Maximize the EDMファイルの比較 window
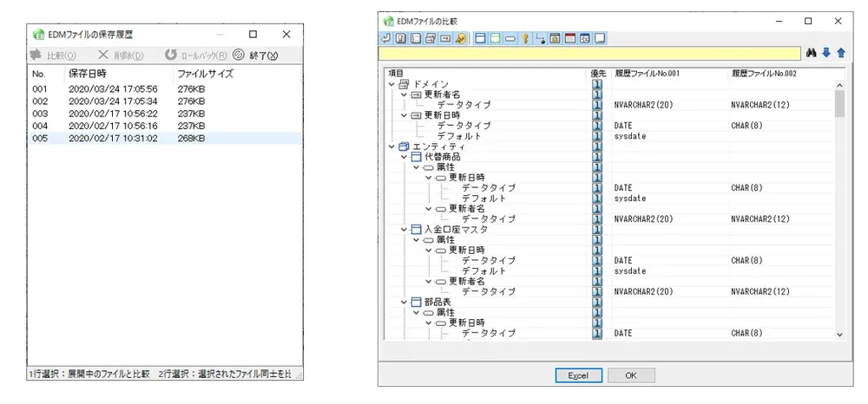 808,21
